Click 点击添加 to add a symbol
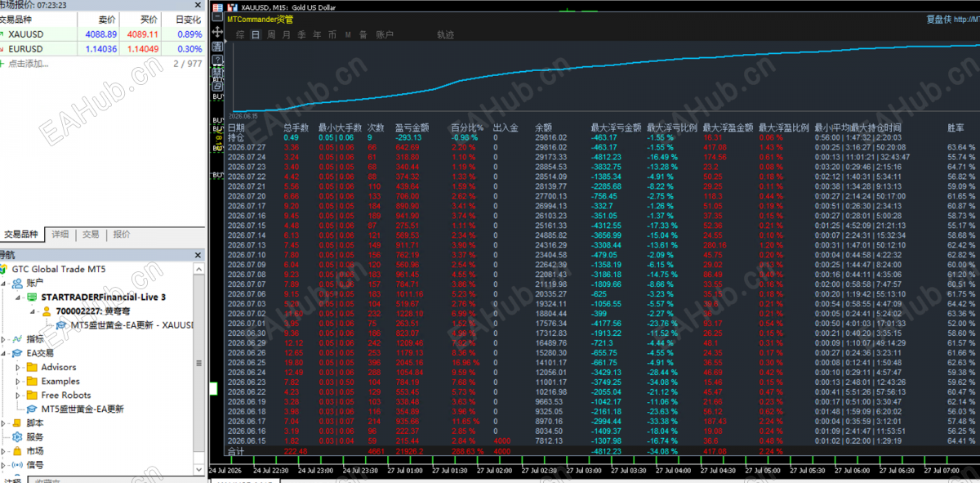 (28, 63)
